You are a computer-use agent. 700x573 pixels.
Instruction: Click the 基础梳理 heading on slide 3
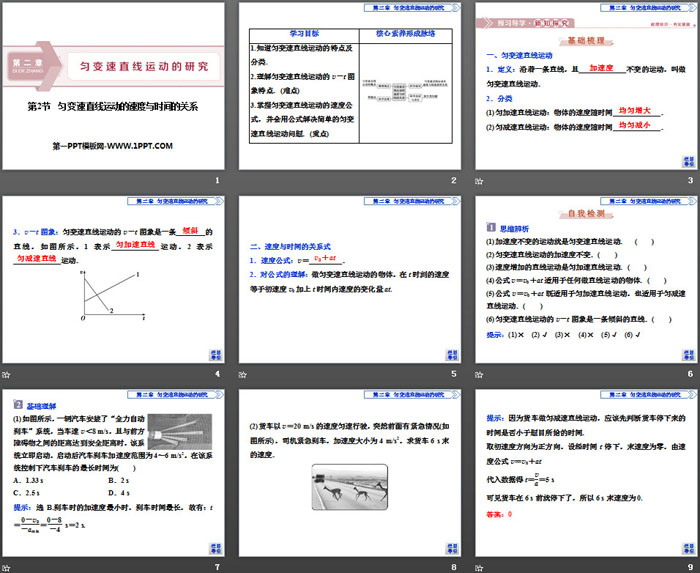(x=585, y=41)
